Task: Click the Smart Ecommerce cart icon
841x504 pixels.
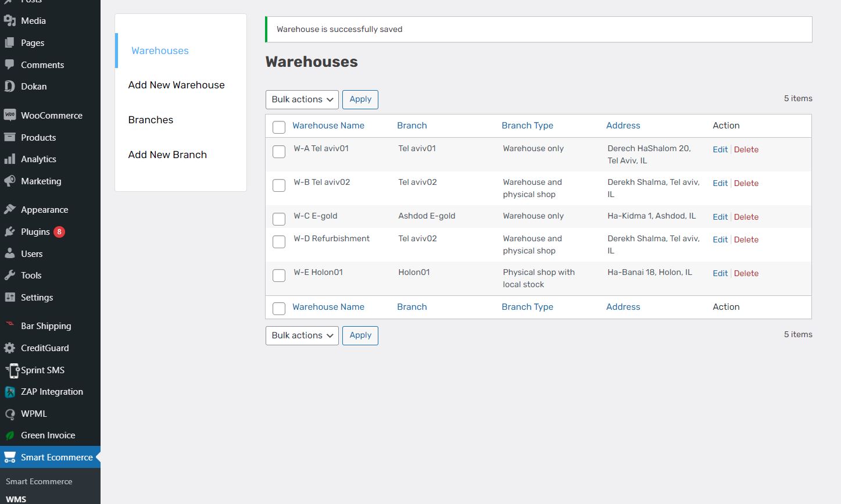Action: [10, 457]
